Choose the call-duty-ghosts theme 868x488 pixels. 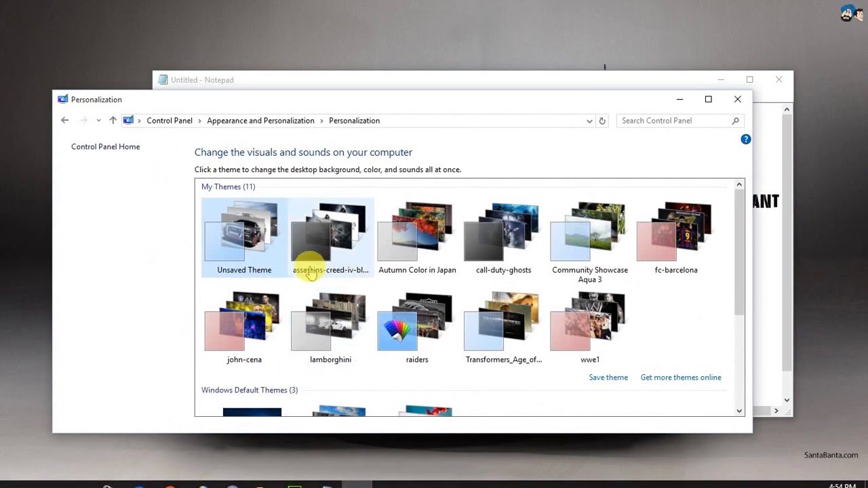[x=503, y=237]
